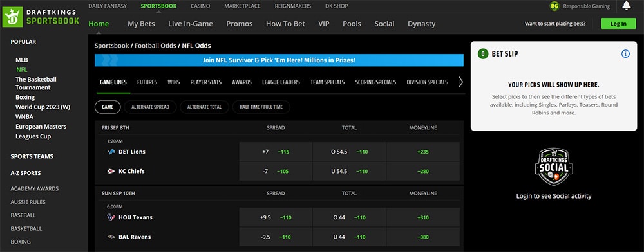This screenshot has width=644, height=252.
Task: Click the bet slip info icon
Action: pos(625,53)
